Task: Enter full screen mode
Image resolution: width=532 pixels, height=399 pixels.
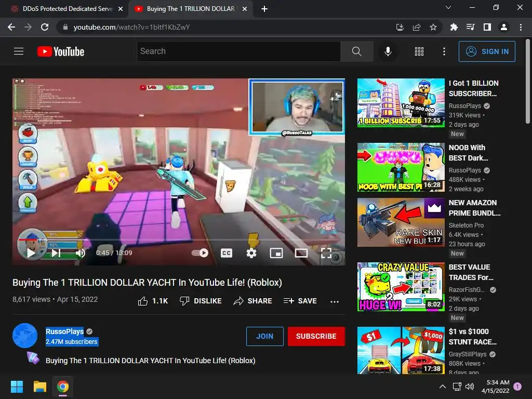Action: coord(326,253)
